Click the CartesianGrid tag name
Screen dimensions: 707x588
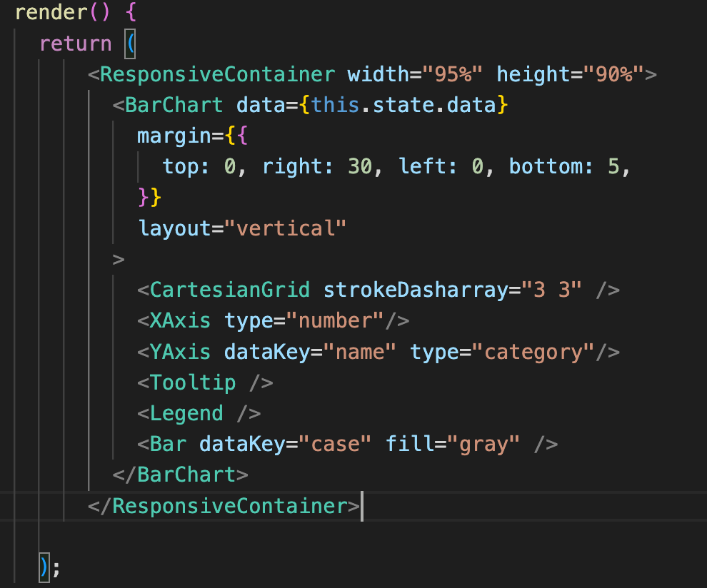click(230, 290)
